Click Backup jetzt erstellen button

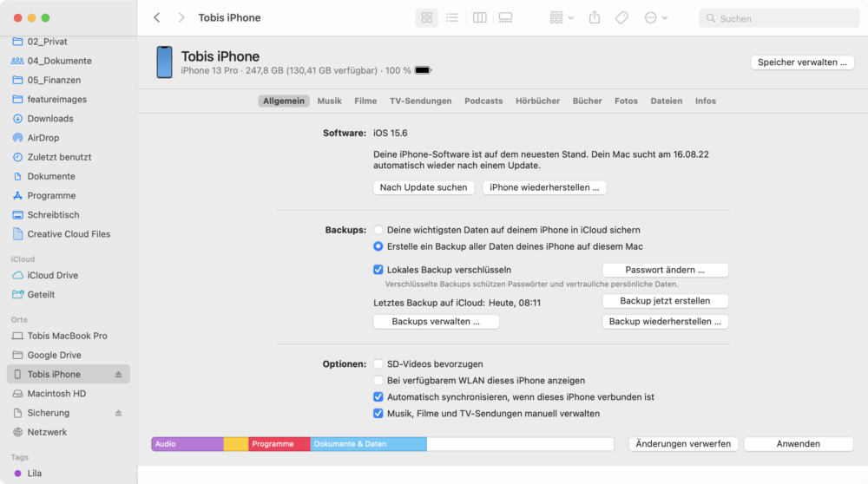coord(665,301)
